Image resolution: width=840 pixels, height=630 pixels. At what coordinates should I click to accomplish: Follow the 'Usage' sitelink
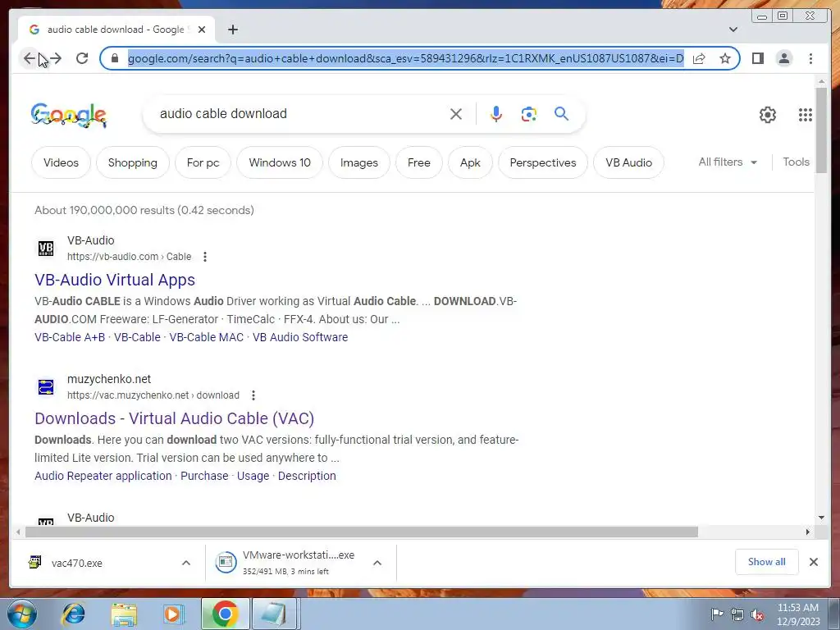(253, 476)
